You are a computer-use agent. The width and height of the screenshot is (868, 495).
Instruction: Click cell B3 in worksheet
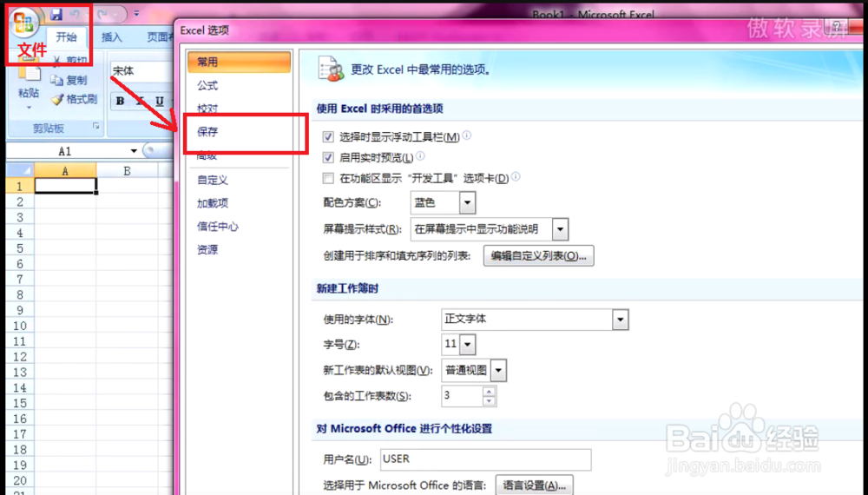point(128,217)
